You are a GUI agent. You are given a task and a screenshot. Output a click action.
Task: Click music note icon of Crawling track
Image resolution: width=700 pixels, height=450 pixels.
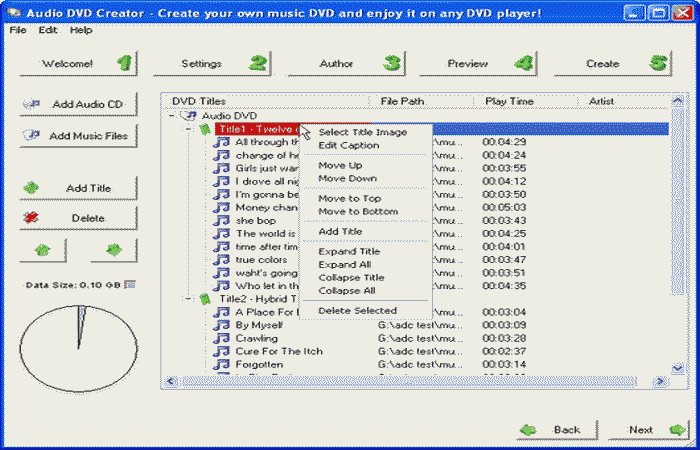tap(223, 338)
